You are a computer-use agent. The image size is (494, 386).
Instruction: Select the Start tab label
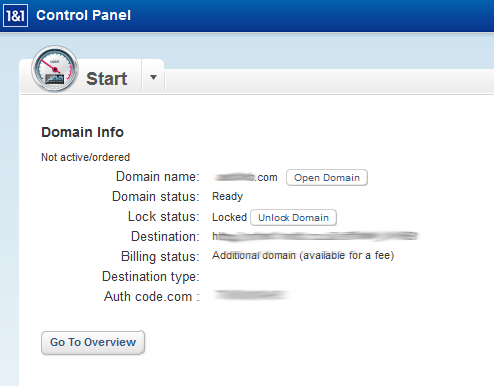tap(107, 79)
